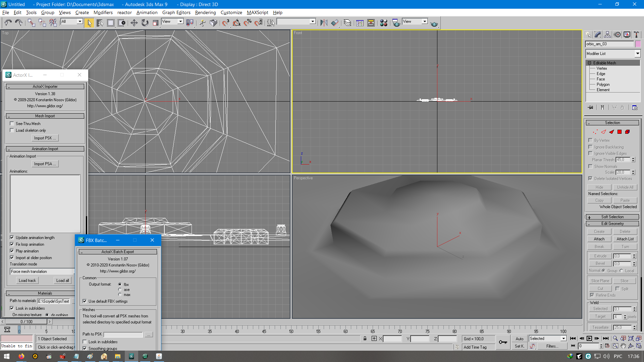Open the Hierarchy command panel tab
The image size is (644, 362).
click(607, 35)
